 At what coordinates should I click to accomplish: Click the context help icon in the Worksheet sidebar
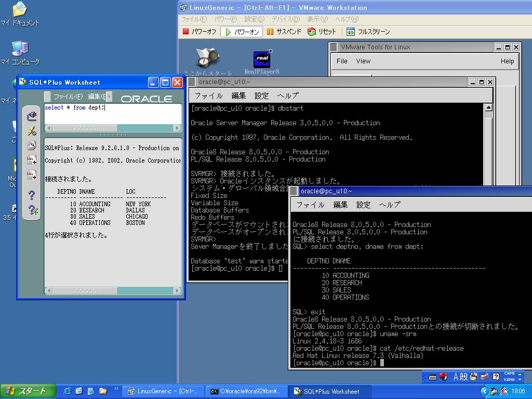tap(33, 210)
